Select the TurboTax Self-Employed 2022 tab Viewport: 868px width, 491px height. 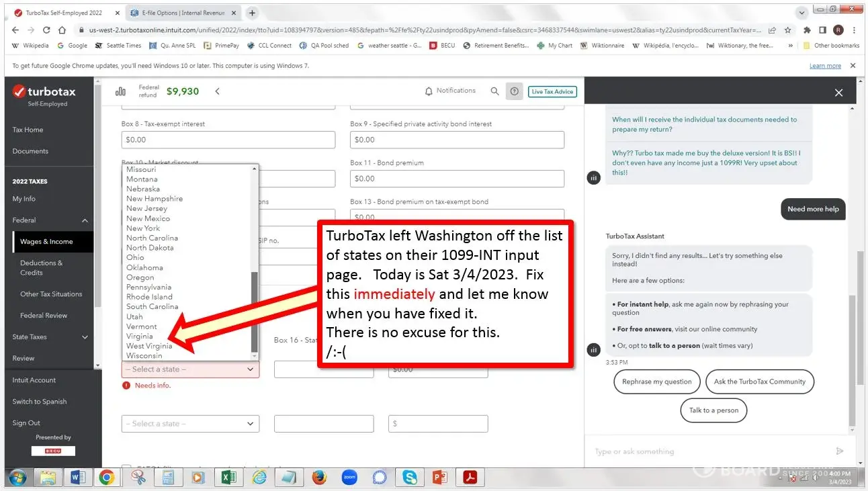click(64, 13)
